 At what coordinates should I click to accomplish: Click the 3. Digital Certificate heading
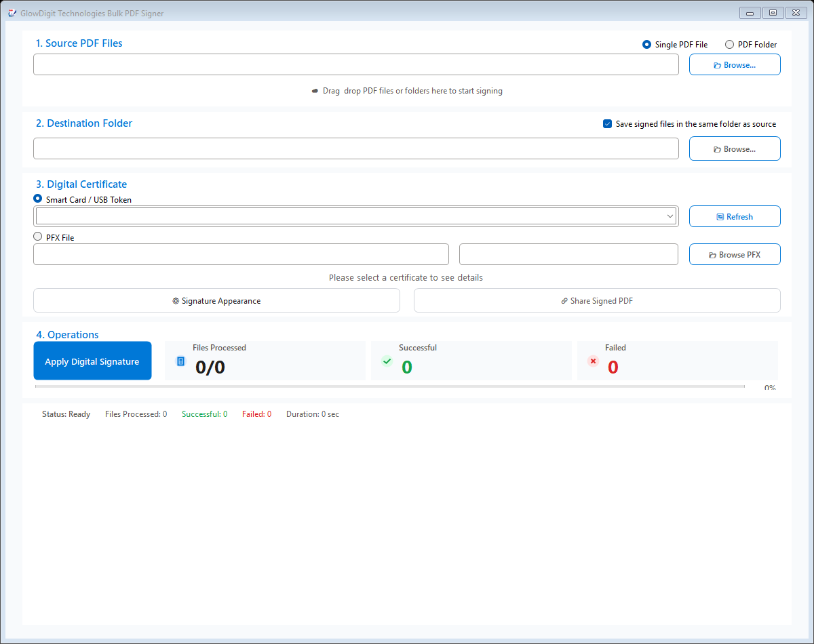tap(81, 184)
